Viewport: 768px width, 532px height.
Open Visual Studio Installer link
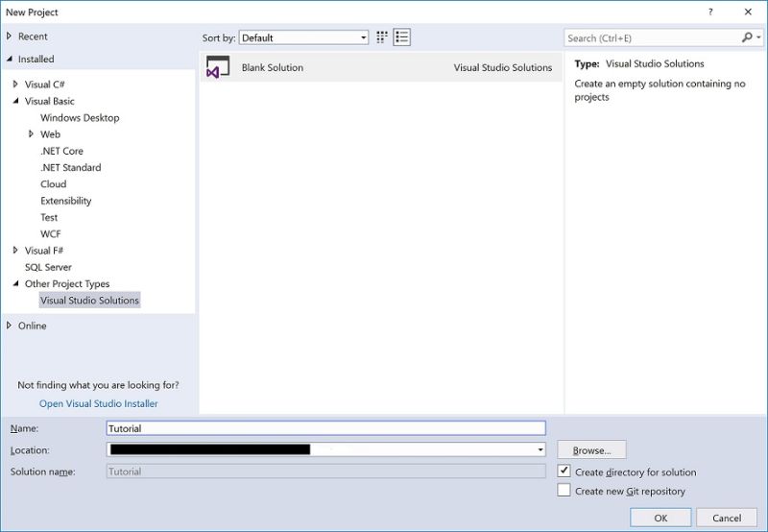[99, 403]
